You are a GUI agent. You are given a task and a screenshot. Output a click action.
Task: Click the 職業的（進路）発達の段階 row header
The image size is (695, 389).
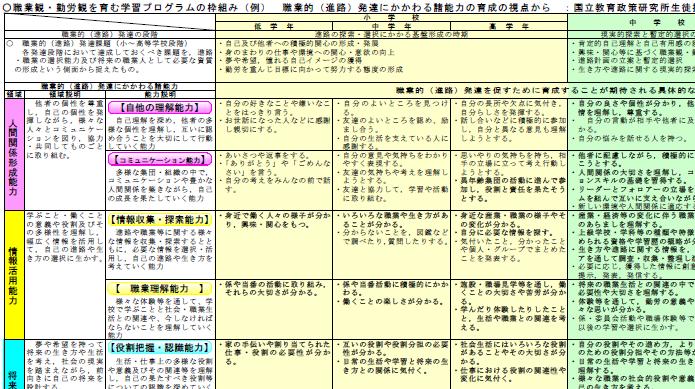point(110,34)
